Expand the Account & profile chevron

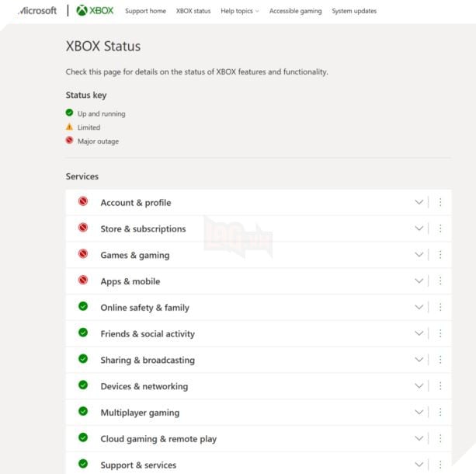(x=419, y=202)
